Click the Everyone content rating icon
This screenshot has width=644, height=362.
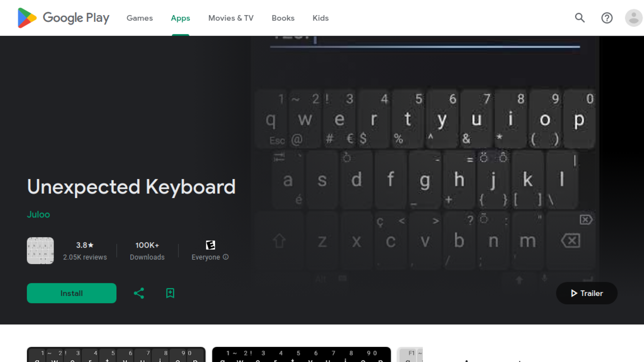[x=210, y=245]
